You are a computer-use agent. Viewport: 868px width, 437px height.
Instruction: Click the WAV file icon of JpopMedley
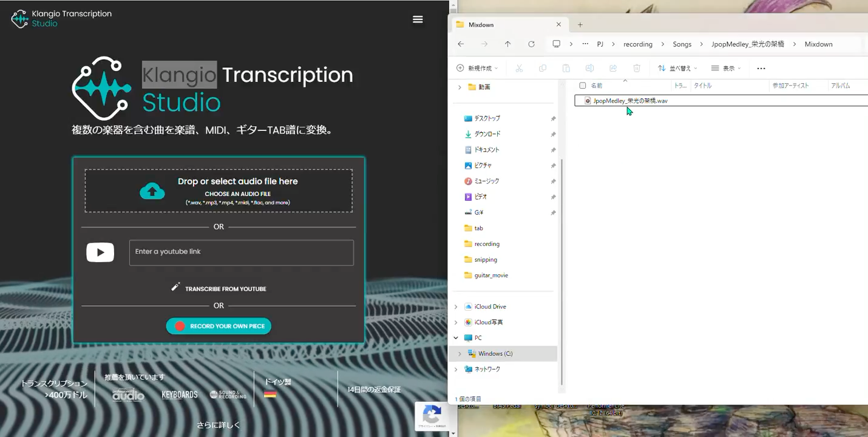point(588,101)
